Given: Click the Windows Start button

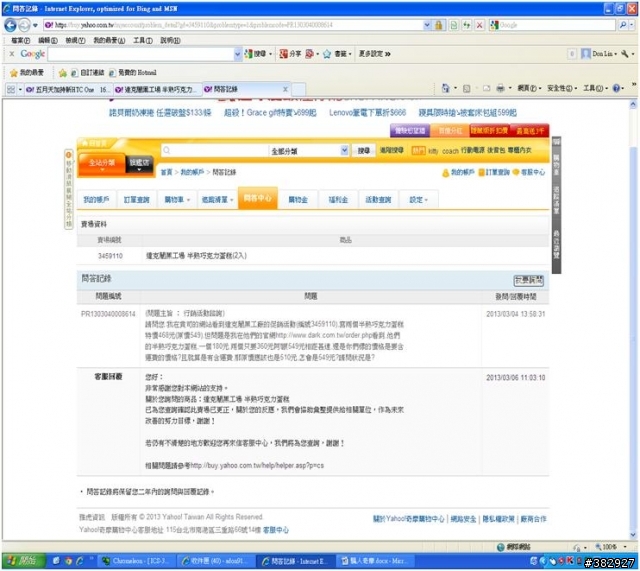Looking at the screenshot, I should [x=23, y=561].
